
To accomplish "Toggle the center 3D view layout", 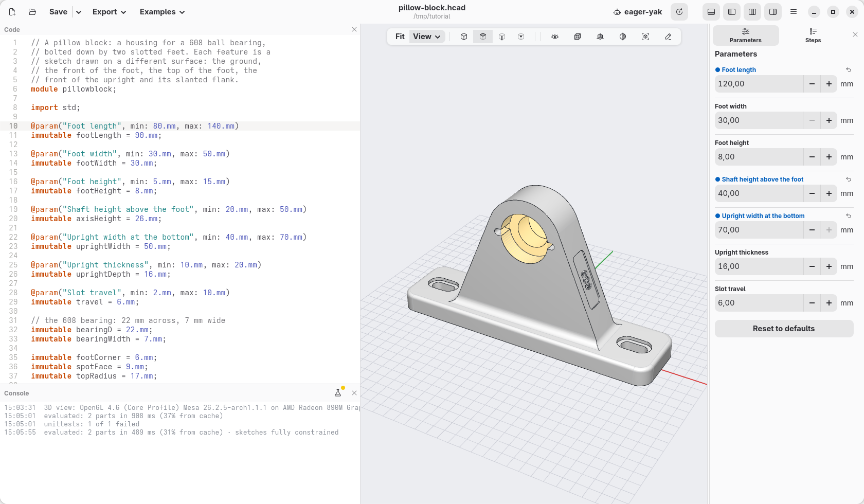I will pyautogui.click(x=752, y=12).
